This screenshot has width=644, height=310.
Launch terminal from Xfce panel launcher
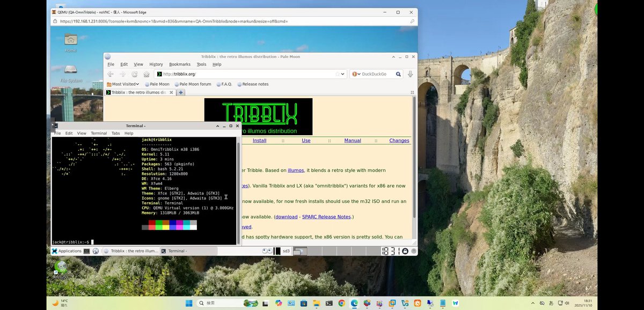pyautogui.click(x=86, y=251)
